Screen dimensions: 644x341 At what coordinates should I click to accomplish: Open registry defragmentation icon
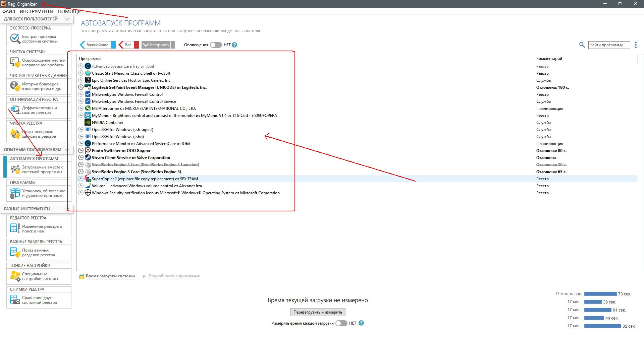tap(15, 110)
